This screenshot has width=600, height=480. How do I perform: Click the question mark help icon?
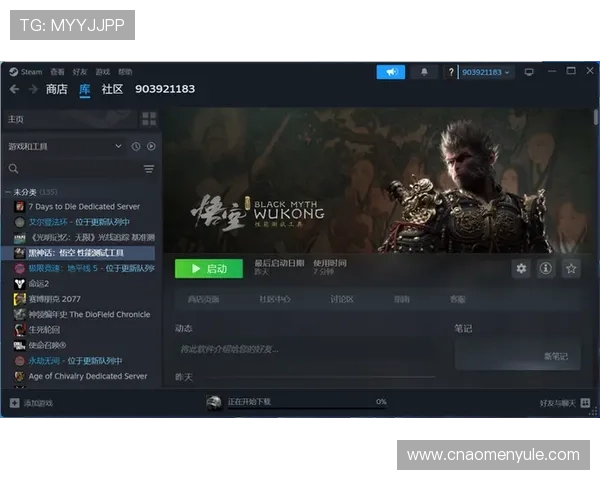(x=451, y=72)
